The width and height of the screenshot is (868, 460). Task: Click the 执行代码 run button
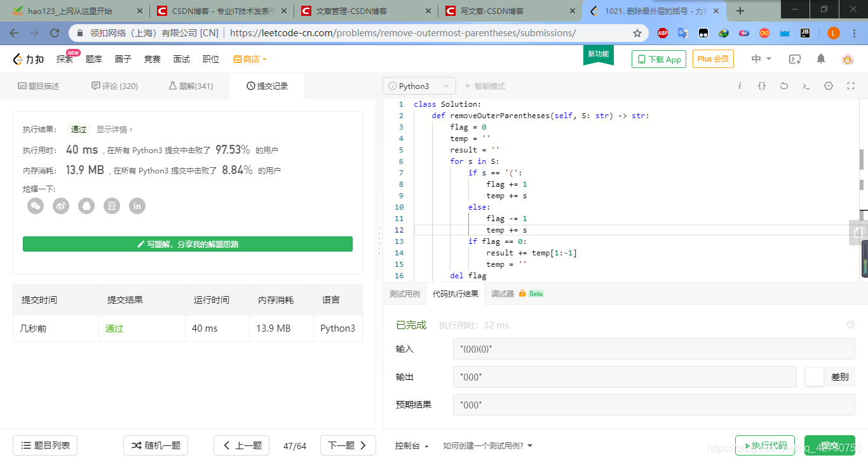(x=764, y=445)
